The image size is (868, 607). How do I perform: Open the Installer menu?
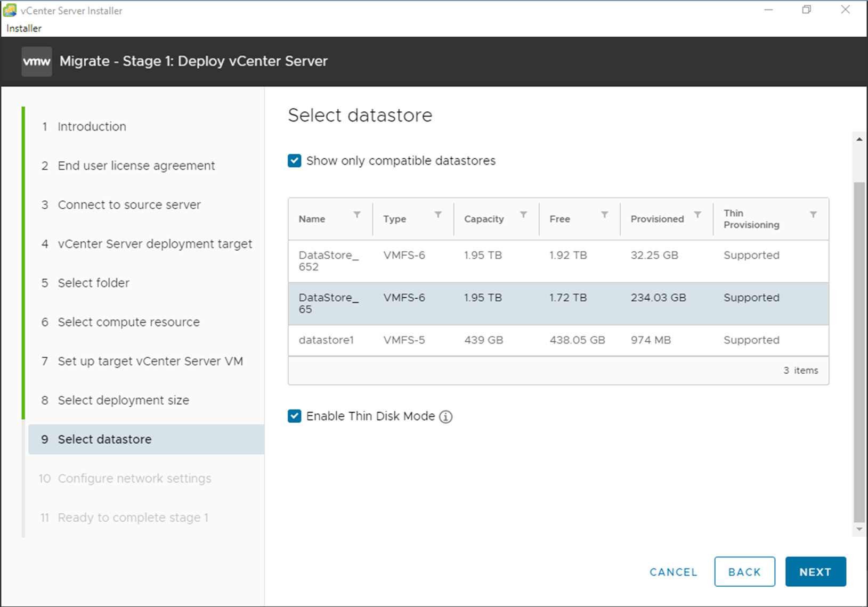(x=24, y=28)
